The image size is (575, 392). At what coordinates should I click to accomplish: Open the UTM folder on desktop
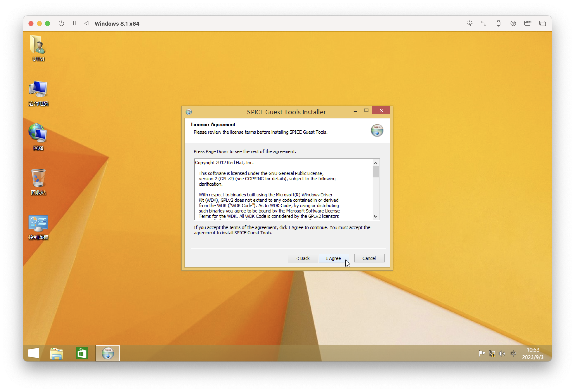[38, 48]
